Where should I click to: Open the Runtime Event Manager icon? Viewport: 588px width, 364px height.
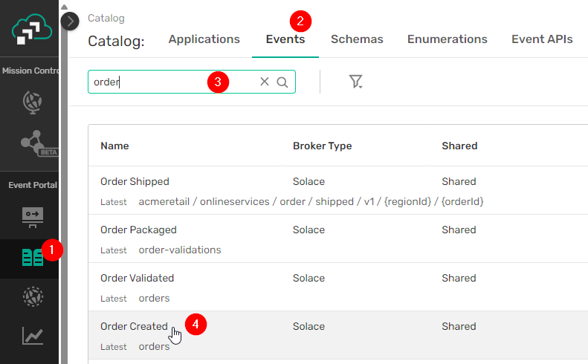32,296
